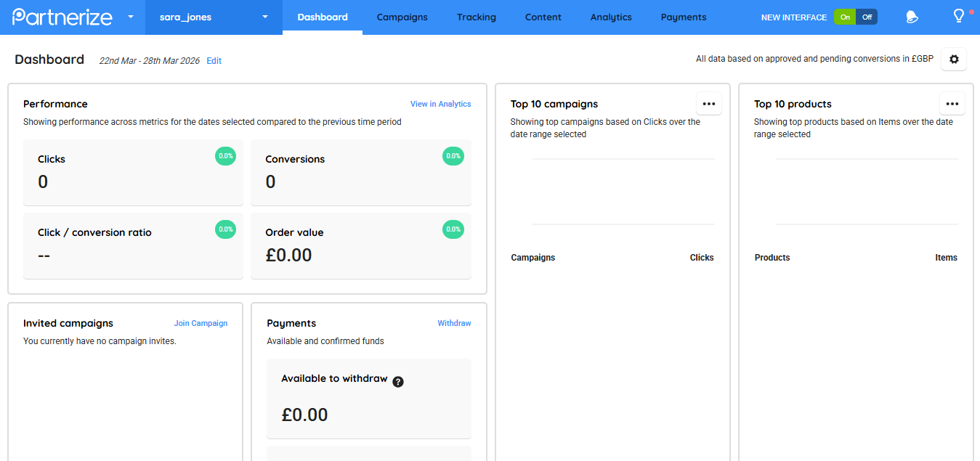Edit the dashboard date range
This screenshot has width=980, height=461.
[x=214, y=61]
